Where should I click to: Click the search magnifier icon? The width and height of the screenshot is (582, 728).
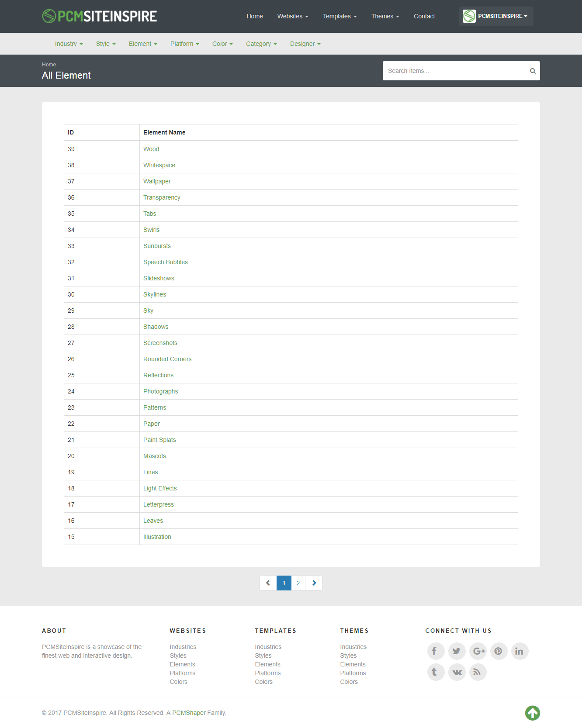coord(533,71)
